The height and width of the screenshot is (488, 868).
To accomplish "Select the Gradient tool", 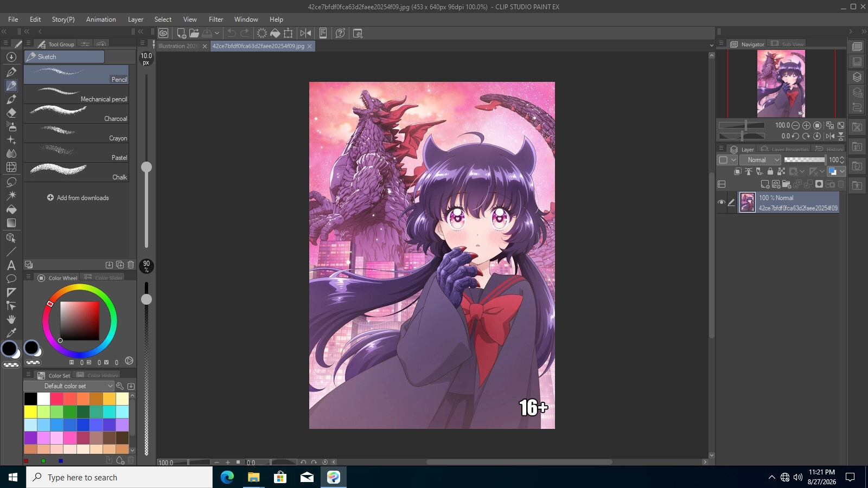I will point(11,223).
